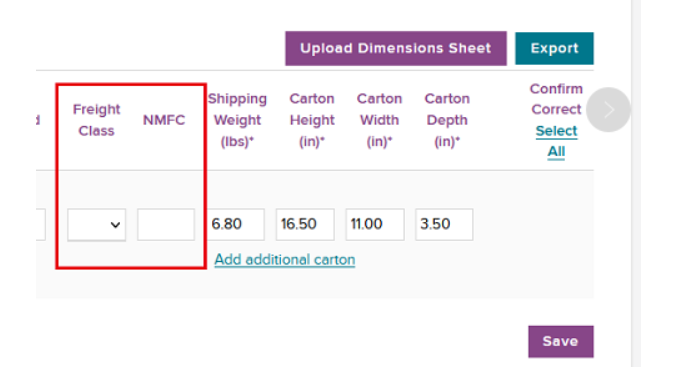Click the Carton Height (in) column header
The width and height of the screenshot is (687, 367).
click(312, 120)
